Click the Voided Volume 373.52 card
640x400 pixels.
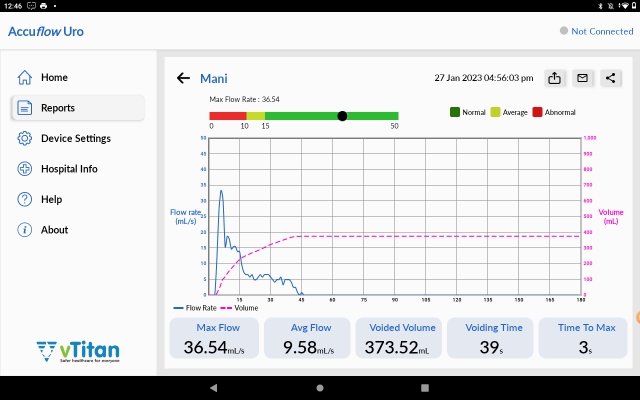[x=399, y=338]
